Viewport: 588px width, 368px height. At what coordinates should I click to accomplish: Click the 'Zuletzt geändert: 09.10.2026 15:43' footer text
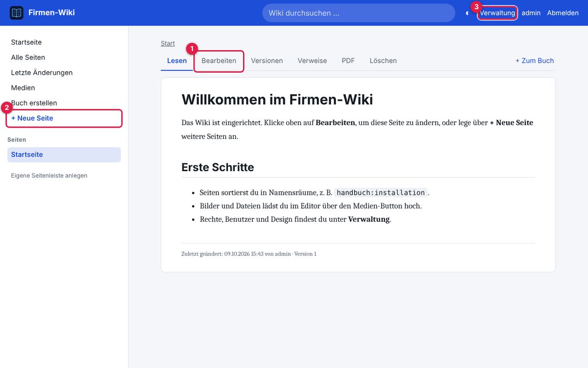point(222,254)
